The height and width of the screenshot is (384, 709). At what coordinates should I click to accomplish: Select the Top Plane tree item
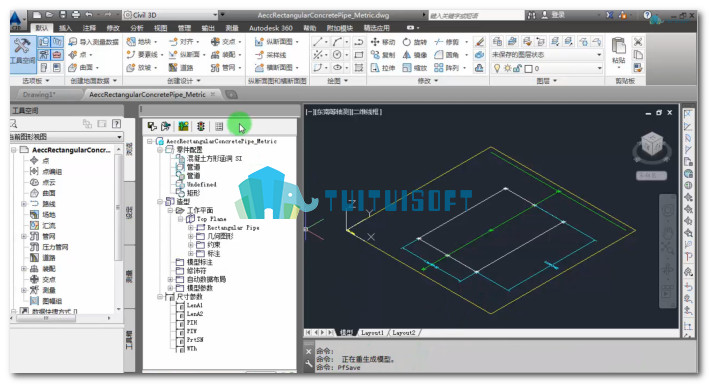tap(211, 219)
